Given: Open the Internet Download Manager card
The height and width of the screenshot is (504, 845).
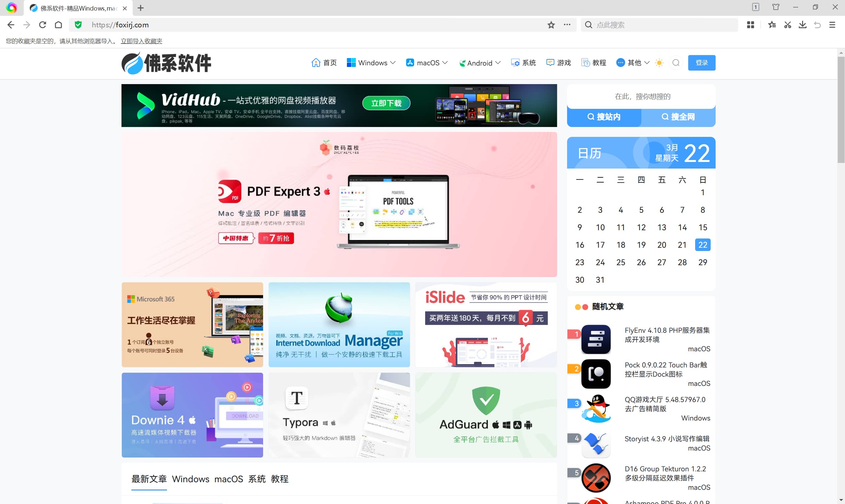Looking at the screenshot, I should pyautogui.click(x=339, y=325).
